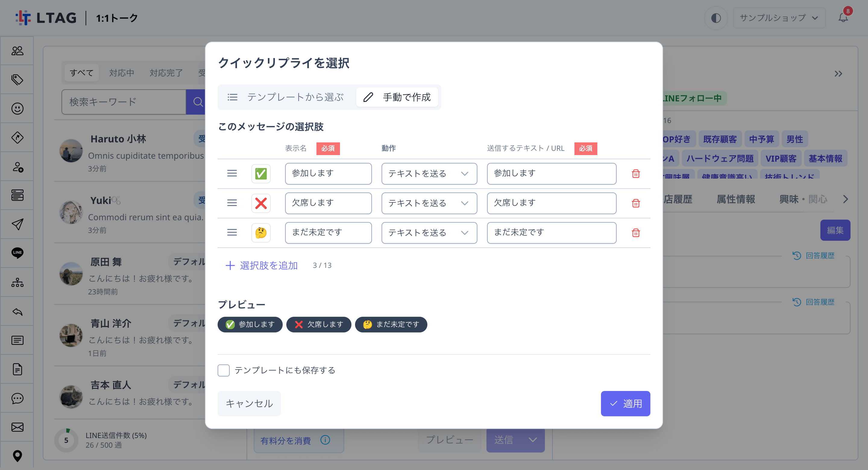Open action dropdown for 欠席します row
The image size is (868, 470).
click(x=429, y=203)
